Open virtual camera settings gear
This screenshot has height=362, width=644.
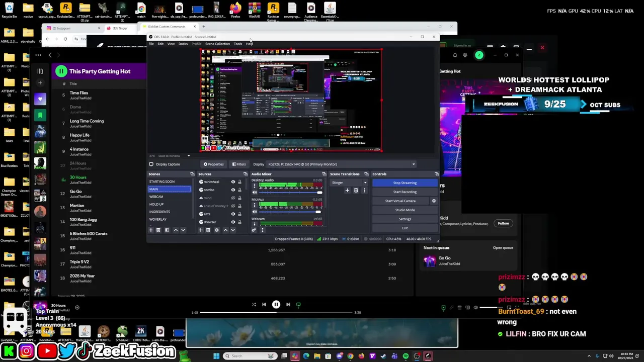434,201
